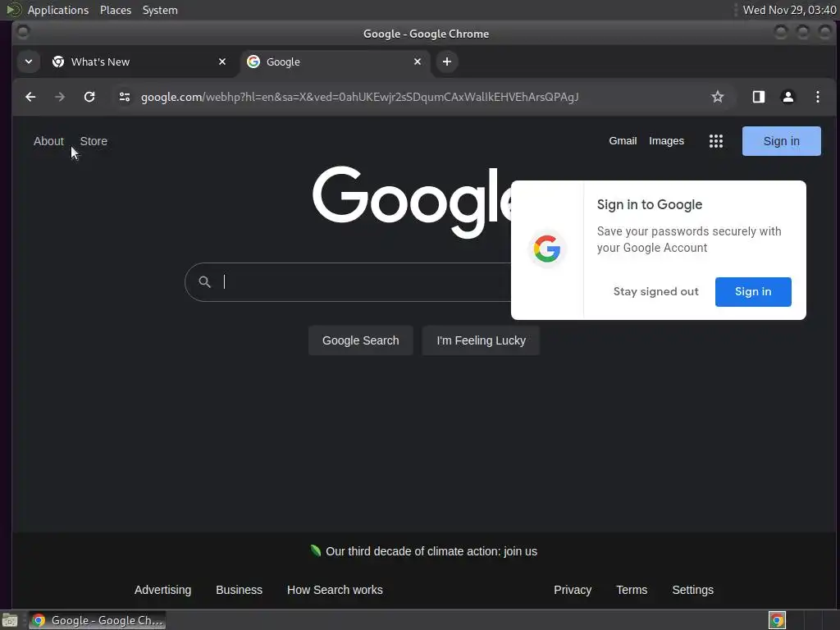This screenshot has width=840, height=630.
Task: Open the System menu
Action: coord(160,10)
